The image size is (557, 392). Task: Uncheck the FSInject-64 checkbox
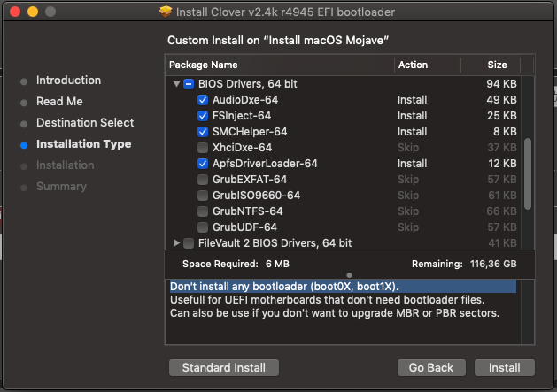tap(203, 116)
